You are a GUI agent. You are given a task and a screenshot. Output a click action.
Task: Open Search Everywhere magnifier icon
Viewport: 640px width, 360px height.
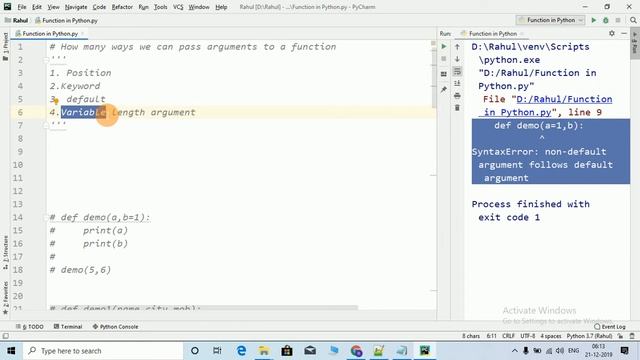(x=633, y=20)
